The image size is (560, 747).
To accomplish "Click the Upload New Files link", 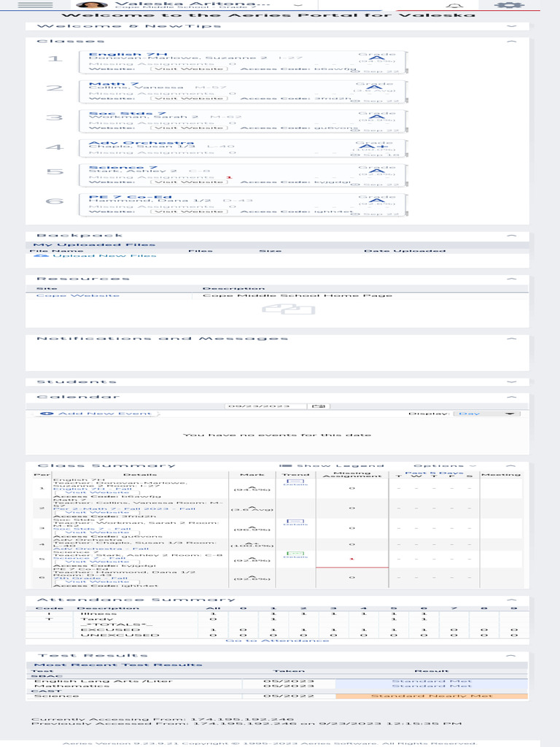I will pyautogui.click(x=104, y=256).
